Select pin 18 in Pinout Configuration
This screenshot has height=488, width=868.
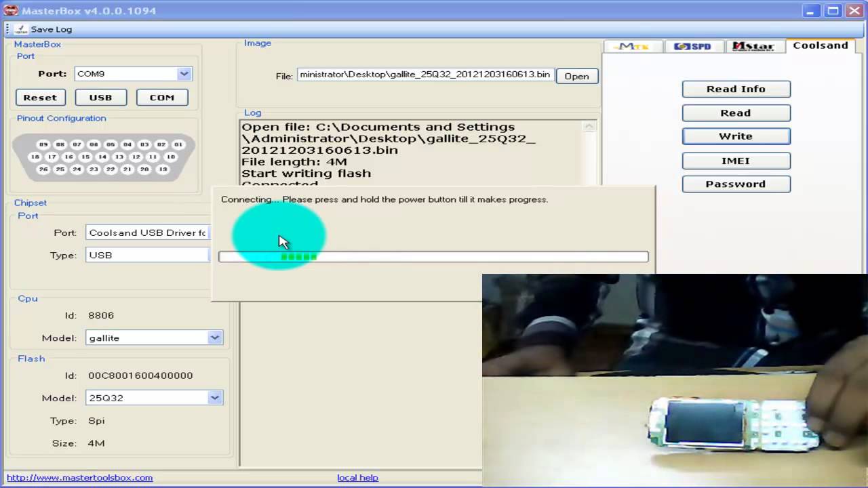tap(35, 157)
